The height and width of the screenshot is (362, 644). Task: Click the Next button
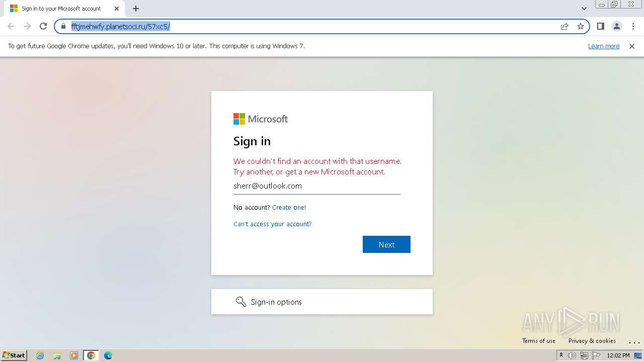[x=386, y=244]
